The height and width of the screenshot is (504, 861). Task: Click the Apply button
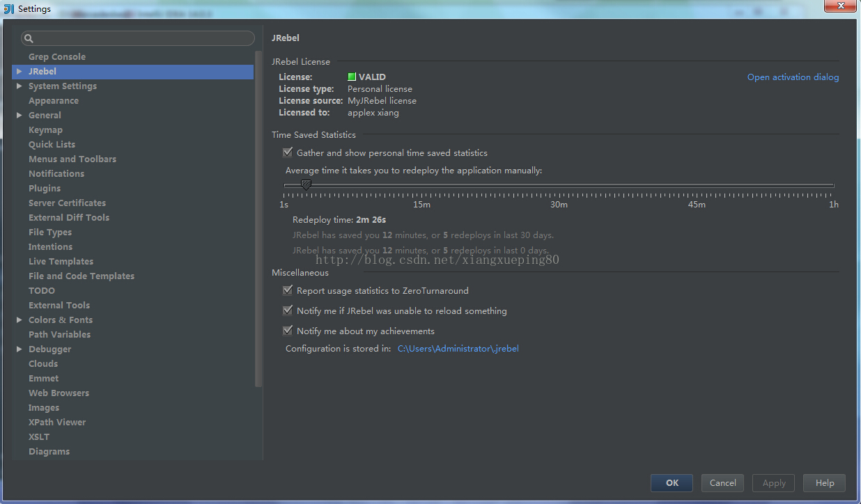773,483
